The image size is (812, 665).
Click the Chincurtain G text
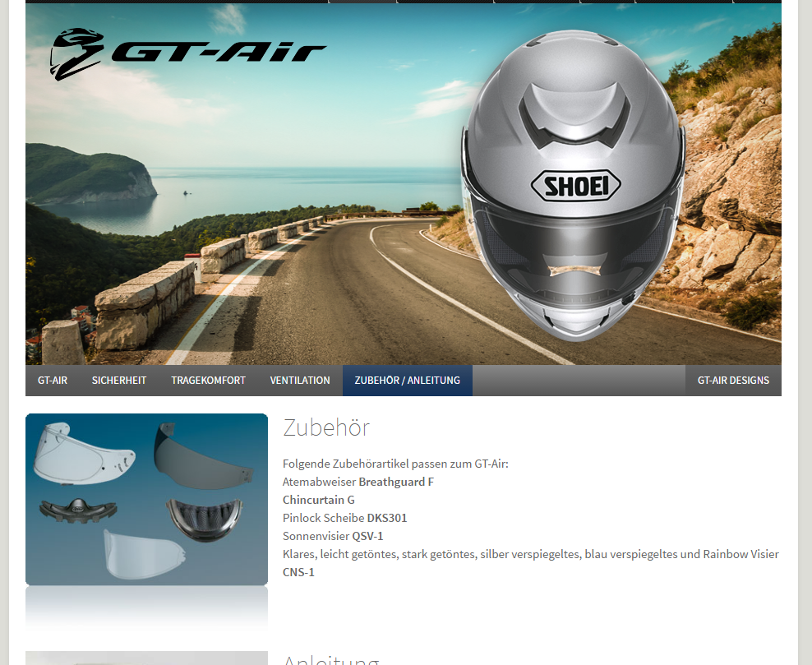(319, 500)
